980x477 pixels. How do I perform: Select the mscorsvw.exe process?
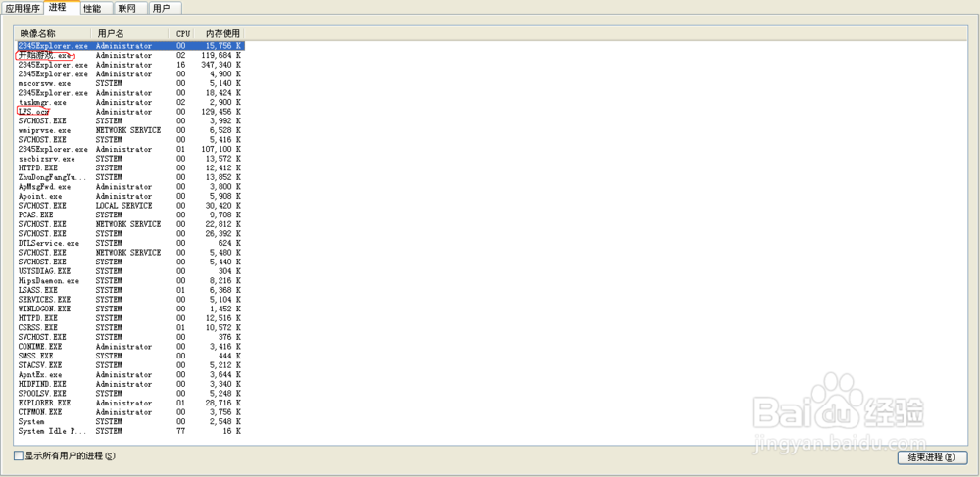coord(130,83)
